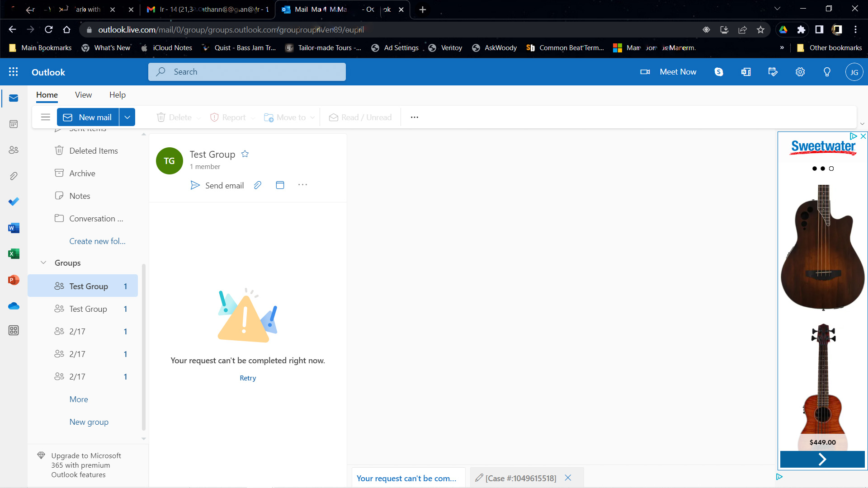Screen dimensions: 868x488
Task: Select second dot on Sweetwater ad carousel
Action: click(823, 169)
